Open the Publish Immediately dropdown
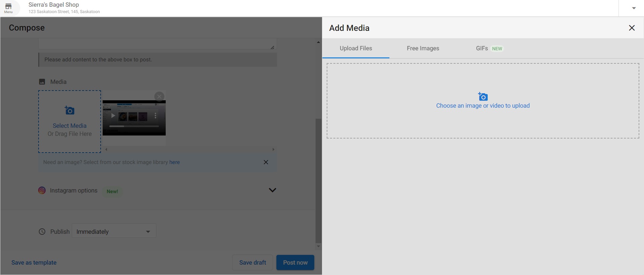The height and width of the screenshot is (275, 644). [x=114, y=231]
